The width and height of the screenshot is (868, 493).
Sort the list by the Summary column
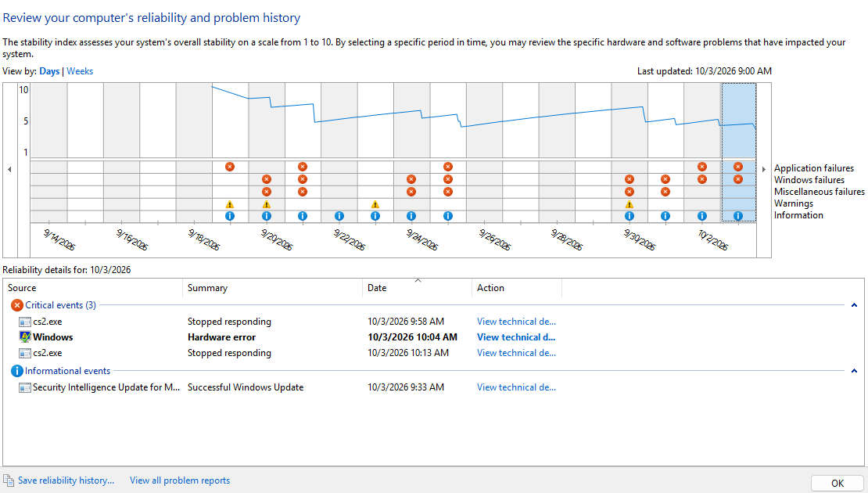pos(272,288)
